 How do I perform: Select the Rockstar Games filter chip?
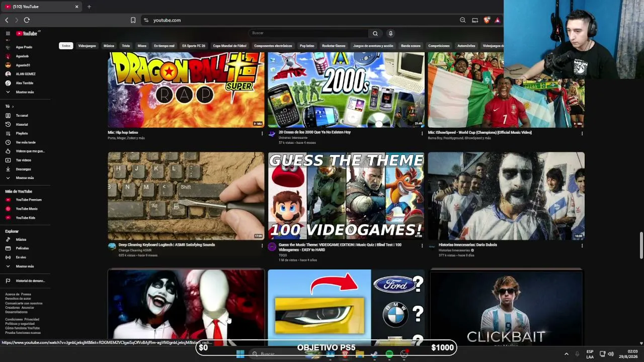[x=334, y=46]
